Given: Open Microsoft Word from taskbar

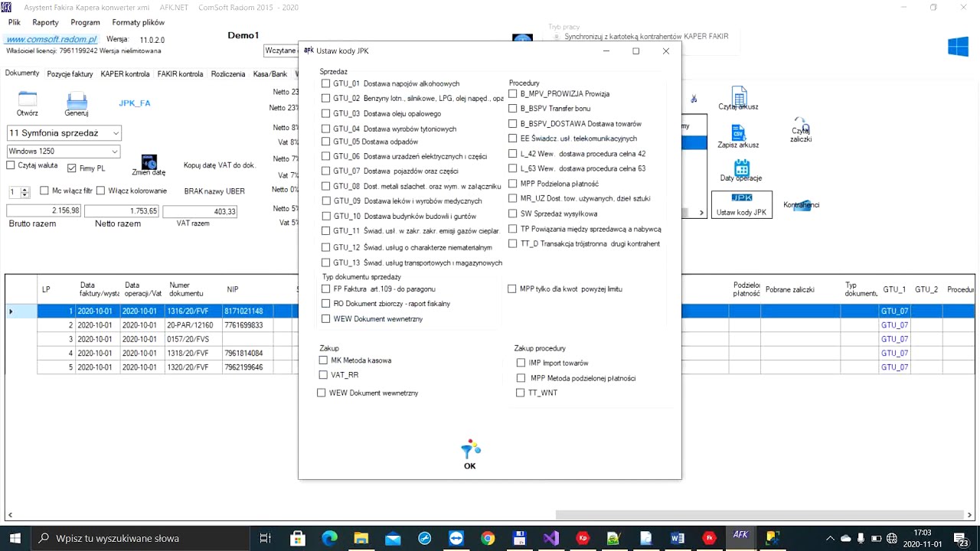Looking at the screenshot, I should (678, 538).
